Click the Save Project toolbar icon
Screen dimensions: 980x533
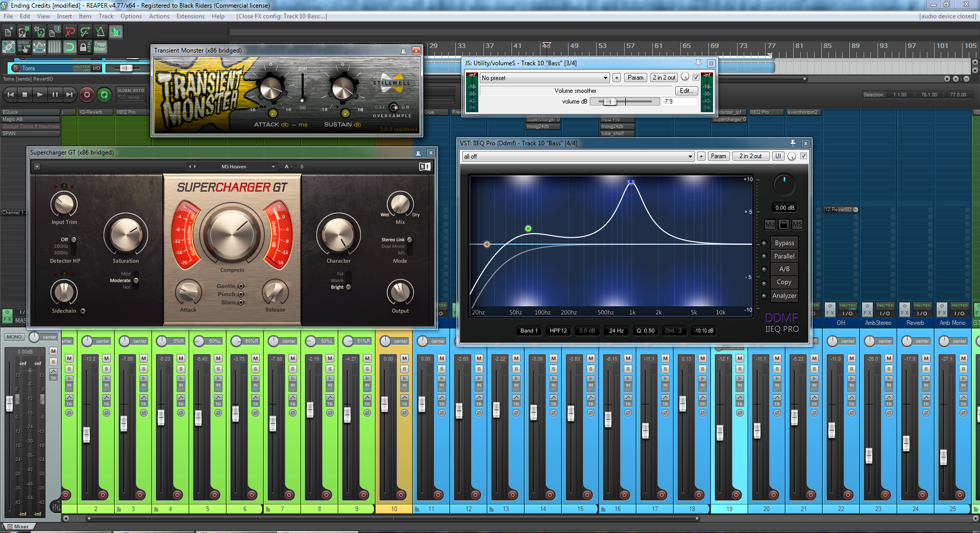pyautogui.click(x=39, y=32)
